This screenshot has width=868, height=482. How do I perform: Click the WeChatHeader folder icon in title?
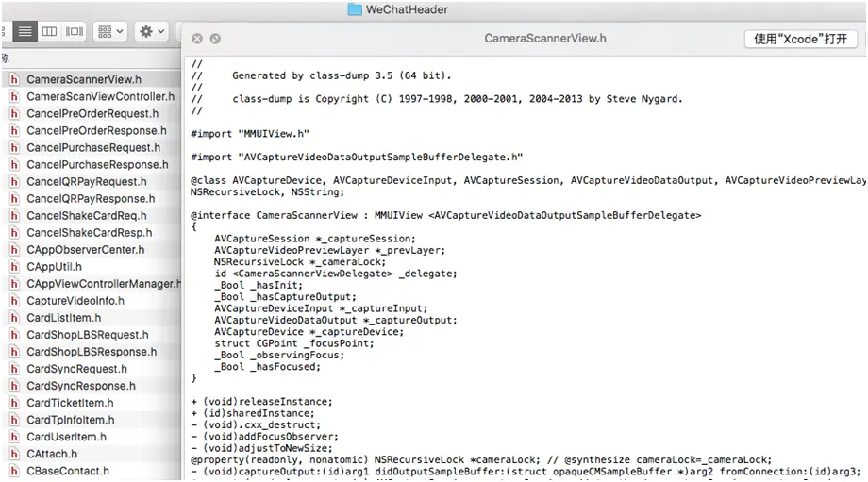click(x=355, y=9)
